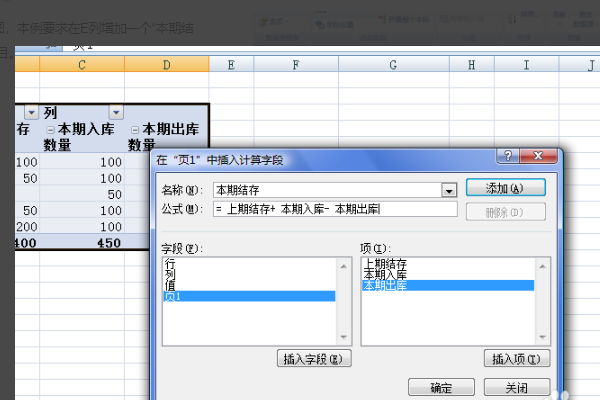Expand the 名称 combo box dropdown
Screen dimensions: 600x400
coord(450,189)
